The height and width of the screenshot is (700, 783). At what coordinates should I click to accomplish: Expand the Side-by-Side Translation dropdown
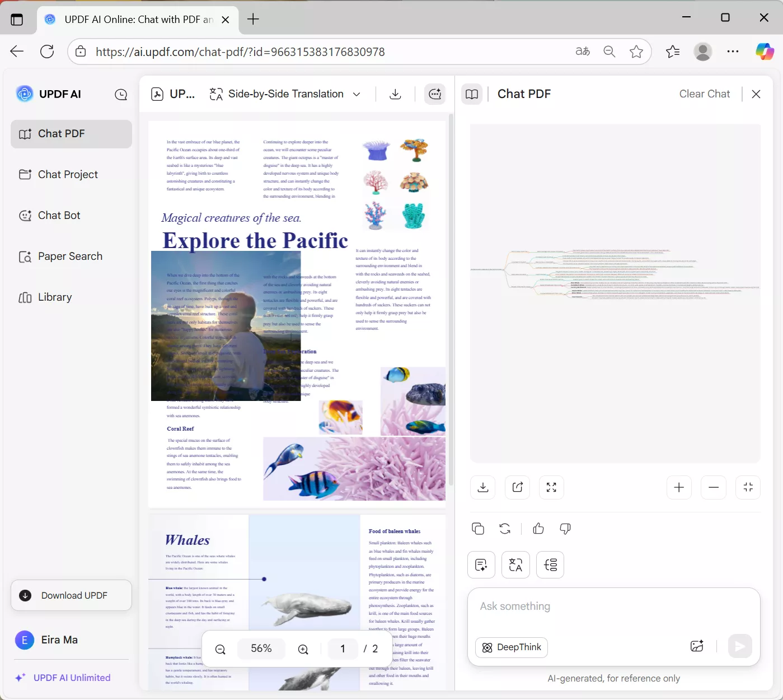(357, 94)
